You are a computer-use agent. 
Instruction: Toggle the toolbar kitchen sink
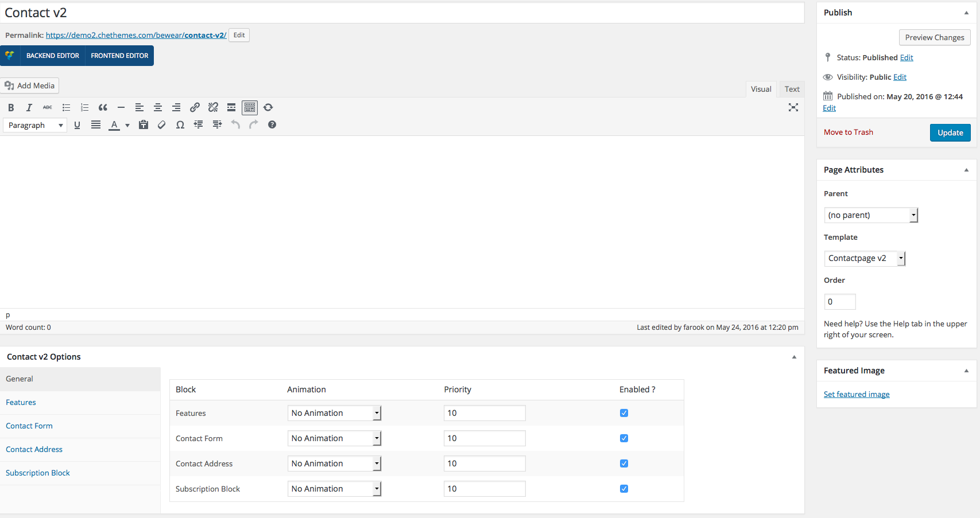(250, 107)
